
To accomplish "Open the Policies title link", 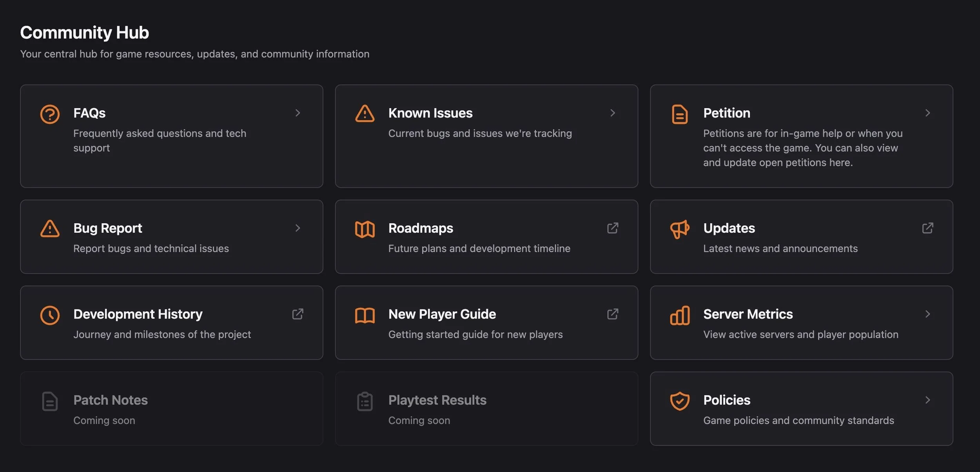I will pyautogui.click(x=726, y=400).
